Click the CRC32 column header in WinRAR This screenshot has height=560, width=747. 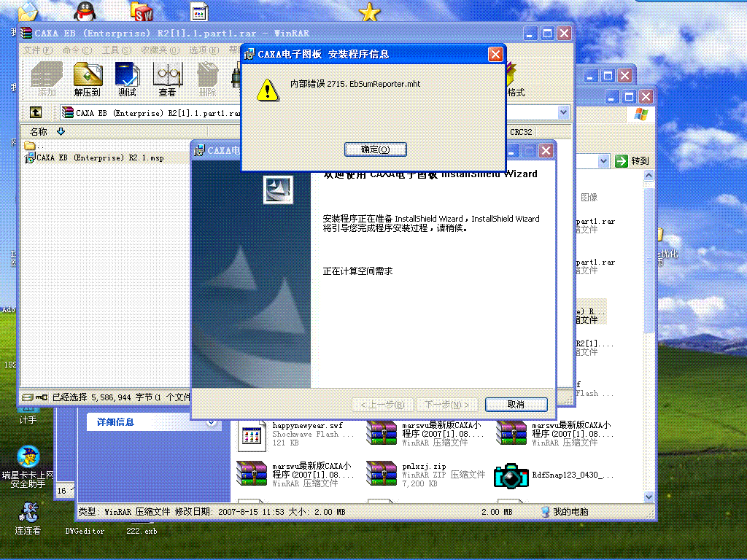tap(521, 132)
